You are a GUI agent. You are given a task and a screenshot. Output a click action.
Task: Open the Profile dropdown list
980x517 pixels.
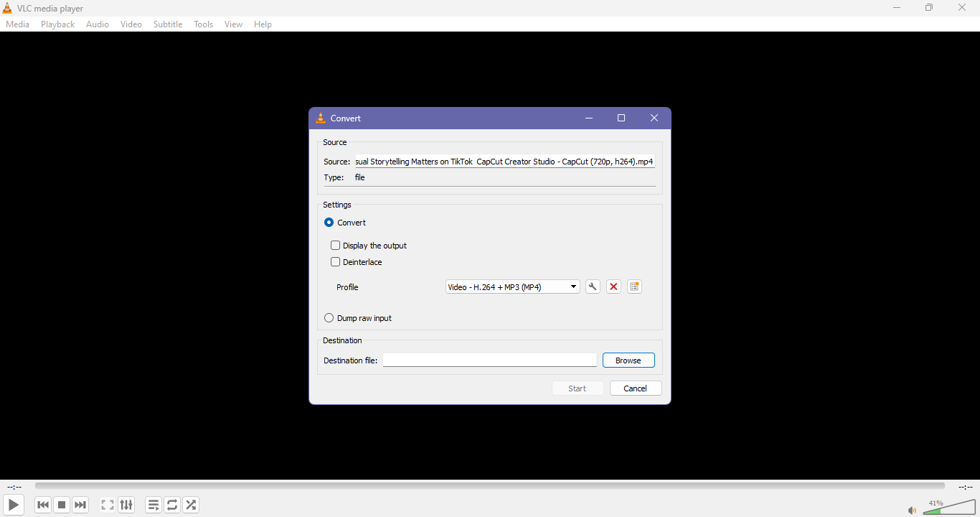[512, 287]
